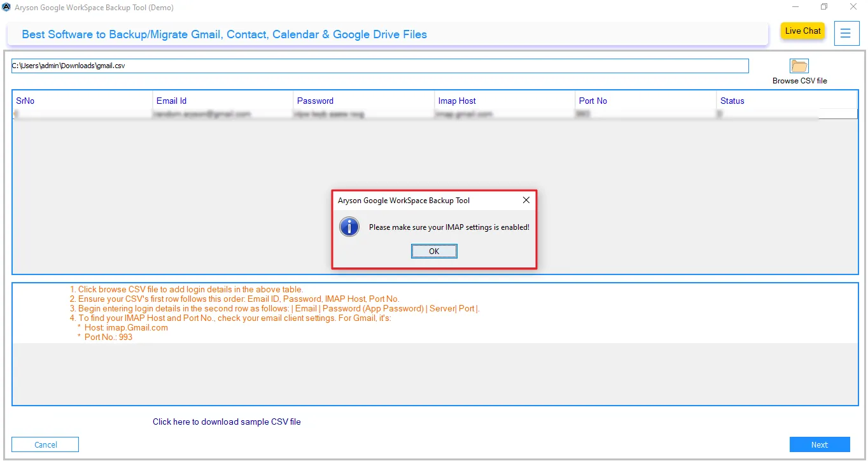Click the Email Id column header
Screen dimensions: 868x461
coord(171,101)
